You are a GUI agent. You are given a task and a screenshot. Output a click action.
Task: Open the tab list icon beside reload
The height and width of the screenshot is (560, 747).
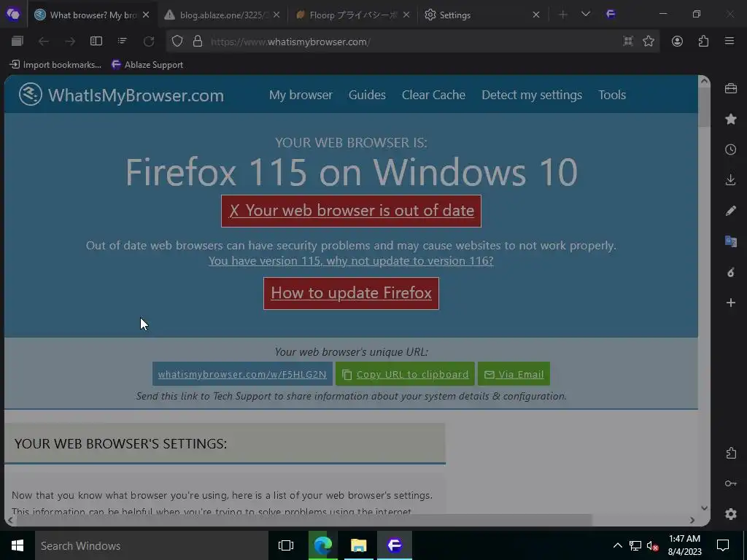(123, 41)
